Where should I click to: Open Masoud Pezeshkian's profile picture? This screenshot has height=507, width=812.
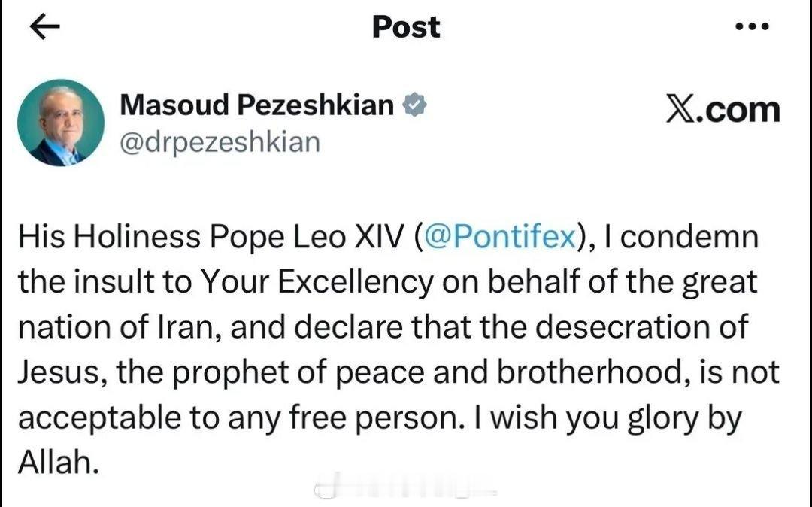pos(61,123)
